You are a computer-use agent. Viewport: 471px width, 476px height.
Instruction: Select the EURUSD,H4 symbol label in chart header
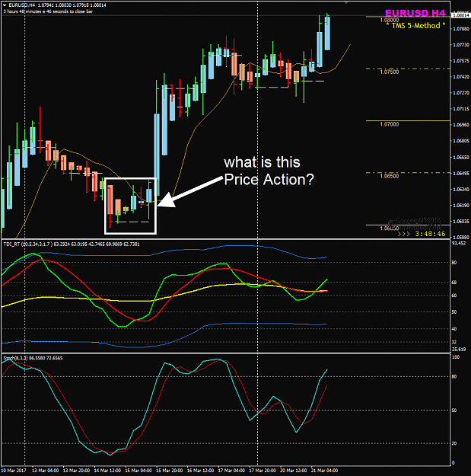tap(22, 5)
